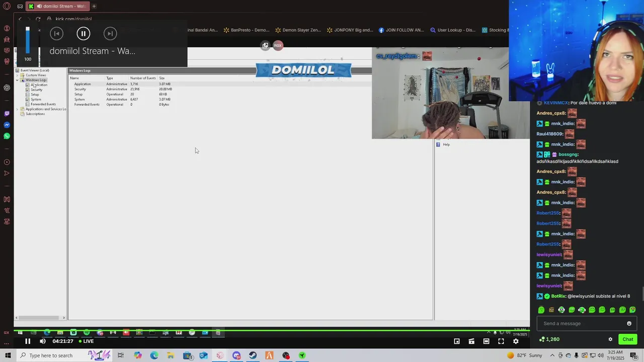Image resolution: width=644 pixels, height=362 pixels.
Task: Select Setup log in tree
Action: coord(35,95)
